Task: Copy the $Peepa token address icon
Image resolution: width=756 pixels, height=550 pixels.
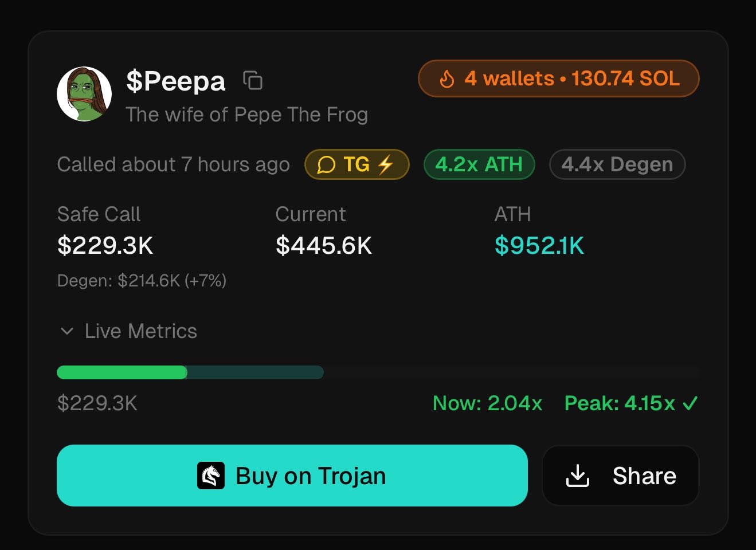Action: pos(253,81)
